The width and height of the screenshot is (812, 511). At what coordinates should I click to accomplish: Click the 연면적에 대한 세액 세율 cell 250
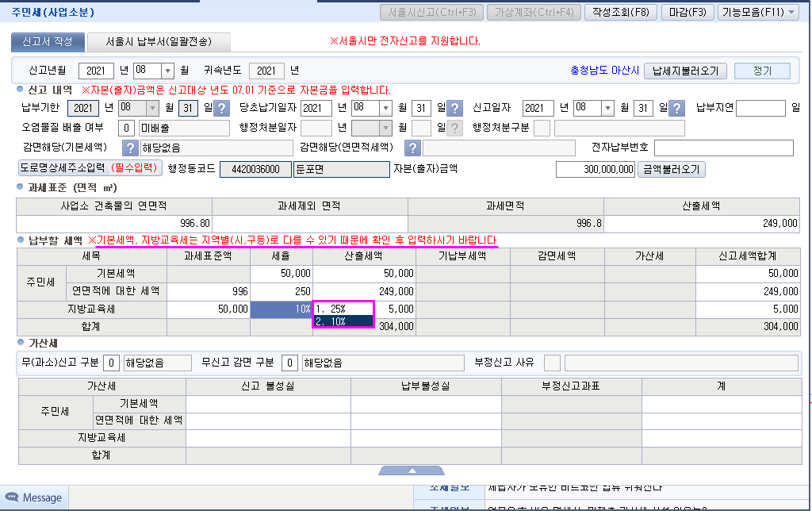[282, 291]
